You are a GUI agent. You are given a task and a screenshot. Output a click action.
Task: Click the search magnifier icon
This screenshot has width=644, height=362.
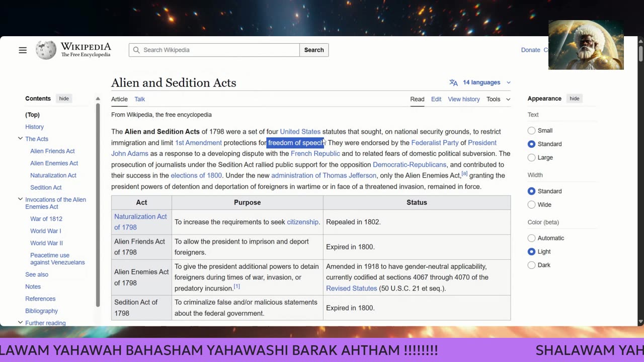coord(136,50)
